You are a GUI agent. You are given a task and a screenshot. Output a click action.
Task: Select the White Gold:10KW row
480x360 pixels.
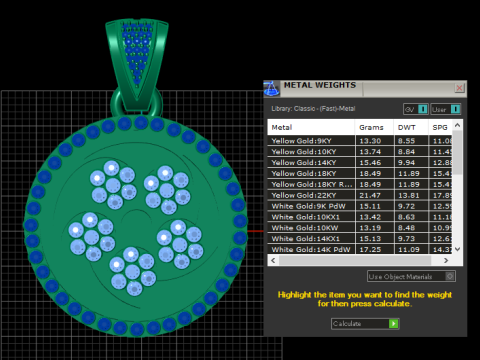(360, 228)
